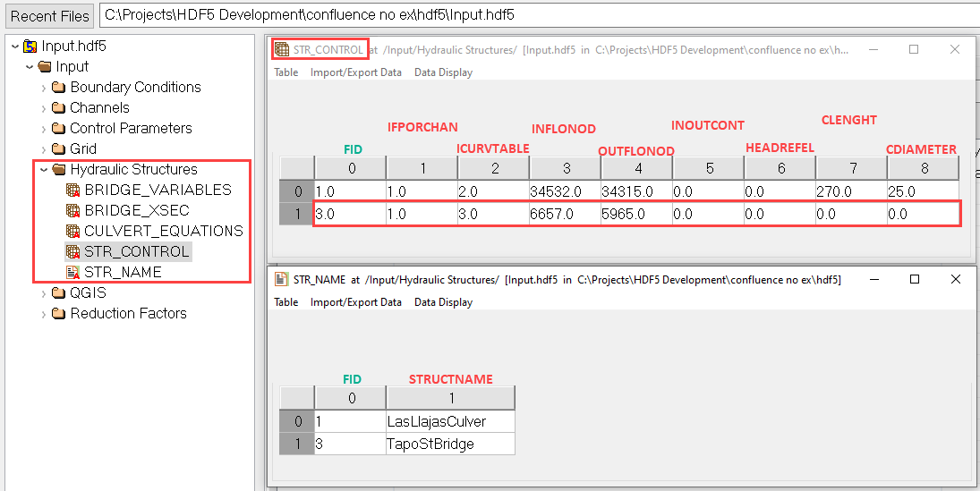
Task: Click the file path input field
Action: click(x=537, y=15)
